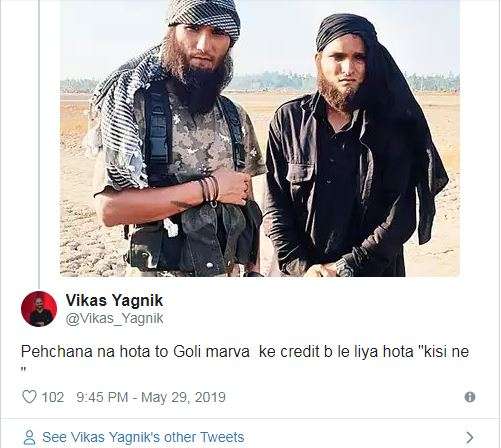Visit the @Vikas_Yagnik handle
Viewport: 501px width, 448px height.
114,318
